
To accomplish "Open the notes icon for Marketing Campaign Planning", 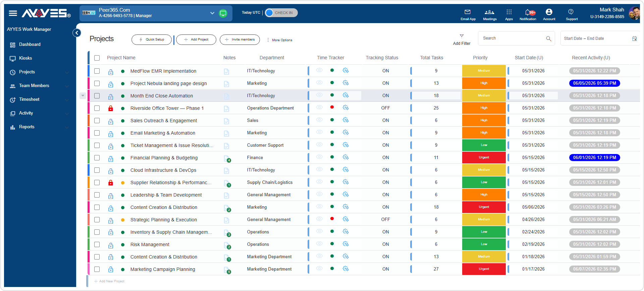I will (x=227, y=270).
